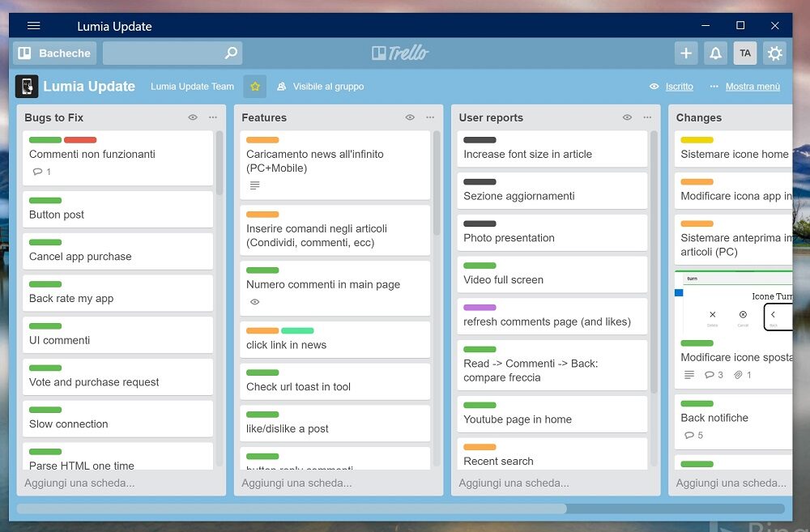The width and height of the screenshot is (810, 532).
Task: Open Cancel app purchase card
Action: [117, 251]
